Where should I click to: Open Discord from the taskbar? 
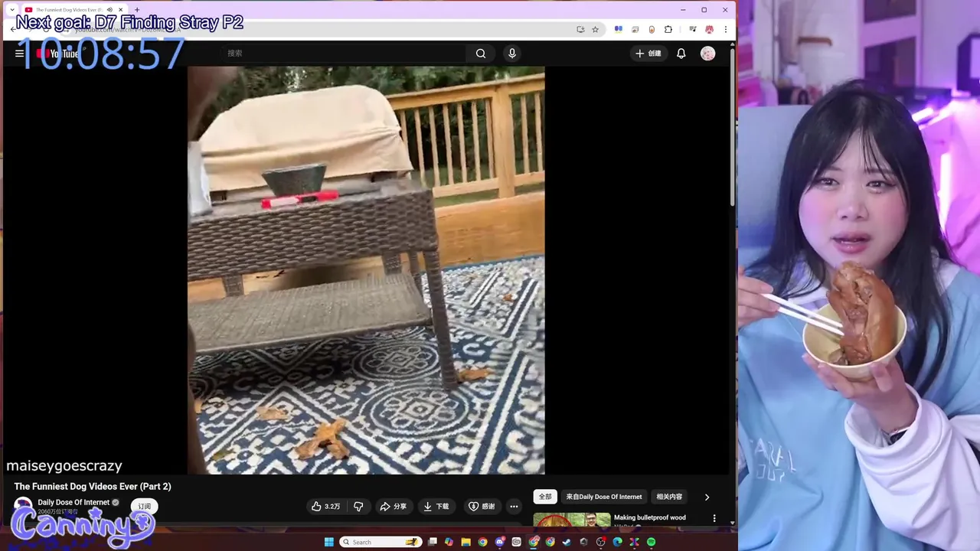click(x=500, y=542)
